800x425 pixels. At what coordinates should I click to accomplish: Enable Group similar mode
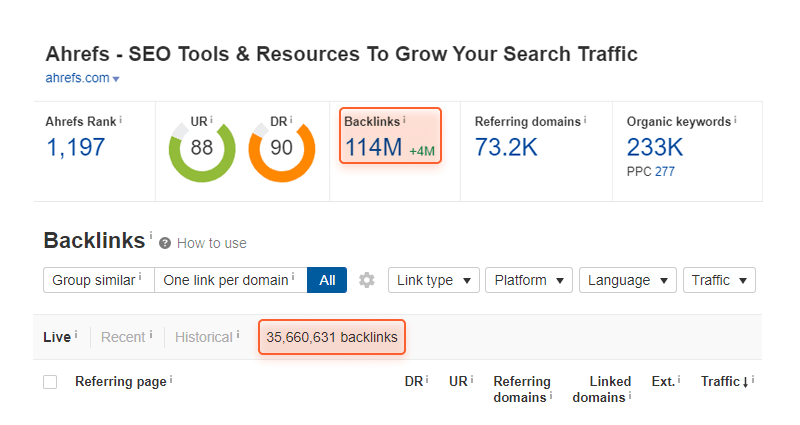[x=98, y=280]
